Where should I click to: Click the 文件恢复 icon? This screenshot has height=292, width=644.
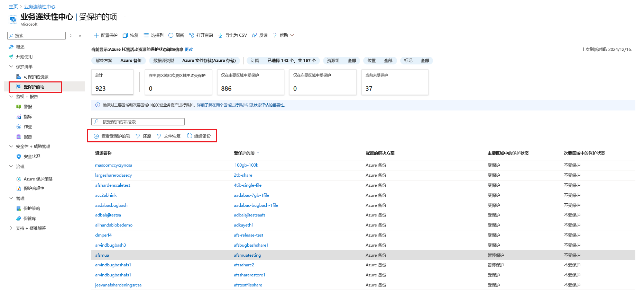tap(159, 136)
